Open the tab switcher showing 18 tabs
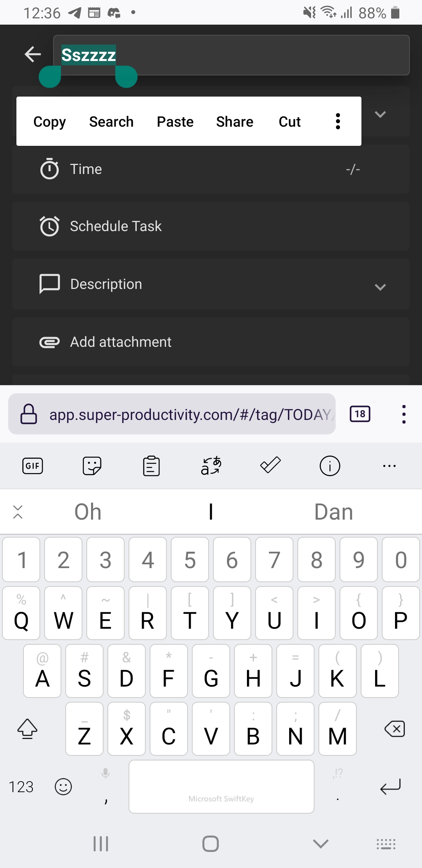The width and height of the screenshot is (422, 868). click(359, 414)
